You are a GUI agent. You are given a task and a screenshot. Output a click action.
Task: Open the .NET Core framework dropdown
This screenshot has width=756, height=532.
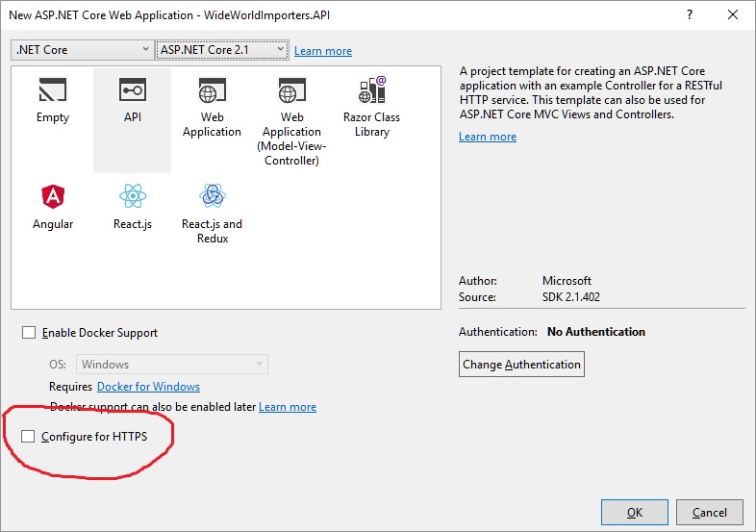coord(82,49)
